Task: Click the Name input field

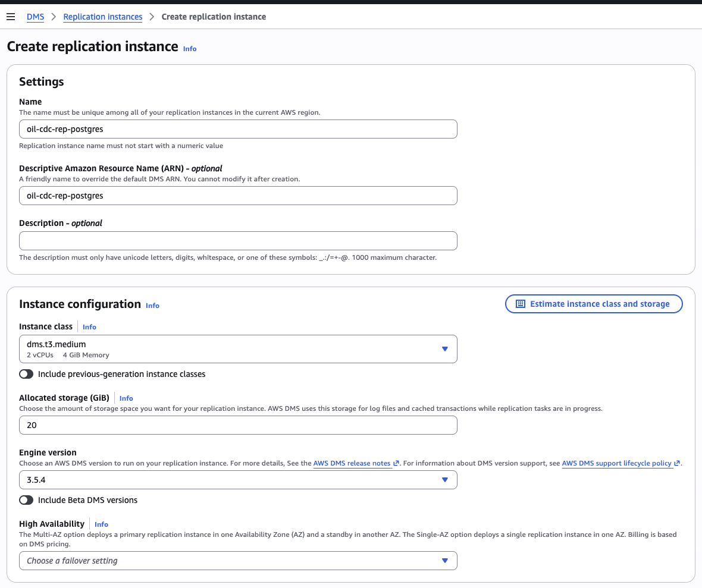Action: (x=238, y=129)
